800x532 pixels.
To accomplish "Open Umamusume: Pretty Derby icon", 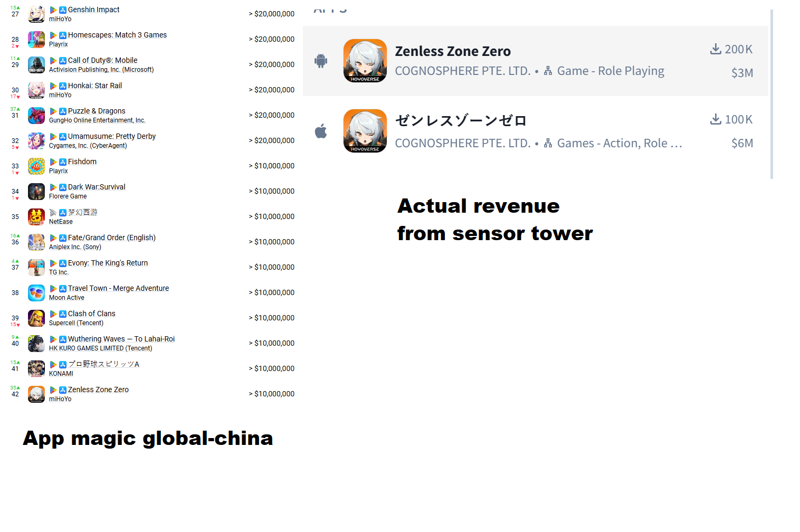I will [x=36, y=141].
